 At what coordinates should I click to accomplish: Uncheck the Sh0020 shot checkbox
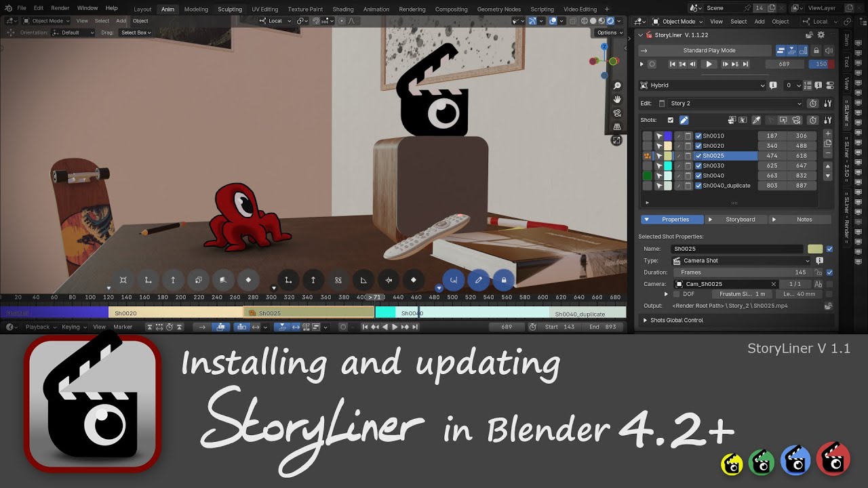(698, 146)
